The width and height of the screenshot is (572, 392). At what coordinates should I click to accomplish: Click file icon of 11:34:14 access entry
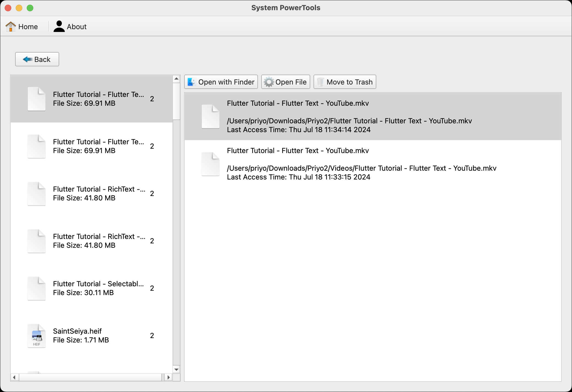coord(211,117)
